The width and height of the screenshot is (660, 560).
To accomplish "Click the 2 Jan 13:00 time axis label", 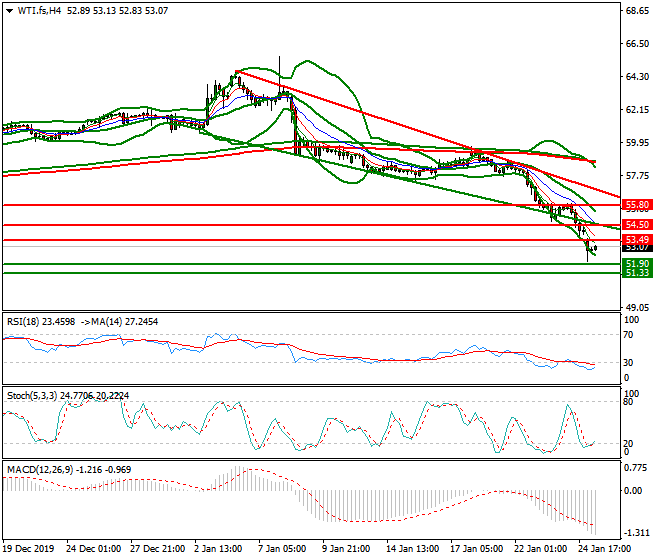I will tap(218, 549).
